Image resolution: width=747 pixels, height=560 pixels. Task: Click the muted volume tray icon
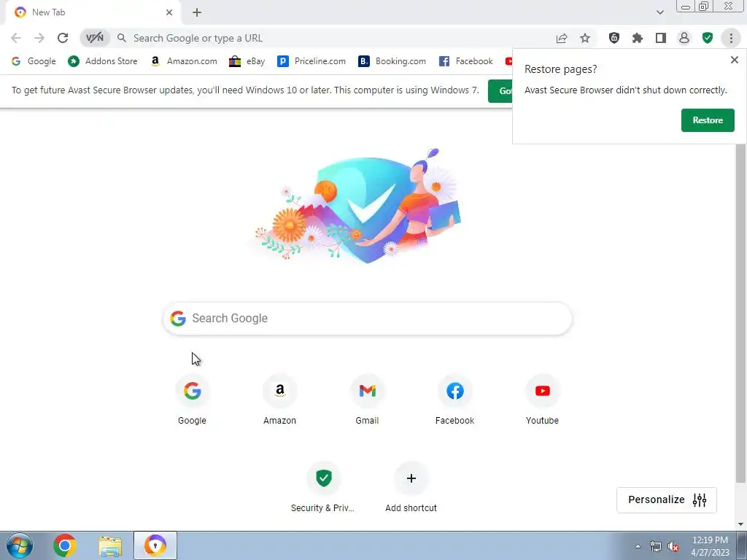(673, 546)
